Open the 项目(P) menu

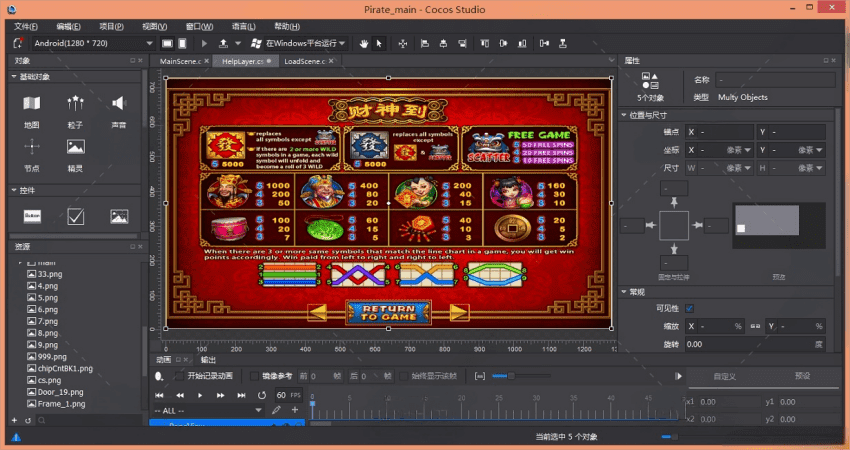click(111, 26)
